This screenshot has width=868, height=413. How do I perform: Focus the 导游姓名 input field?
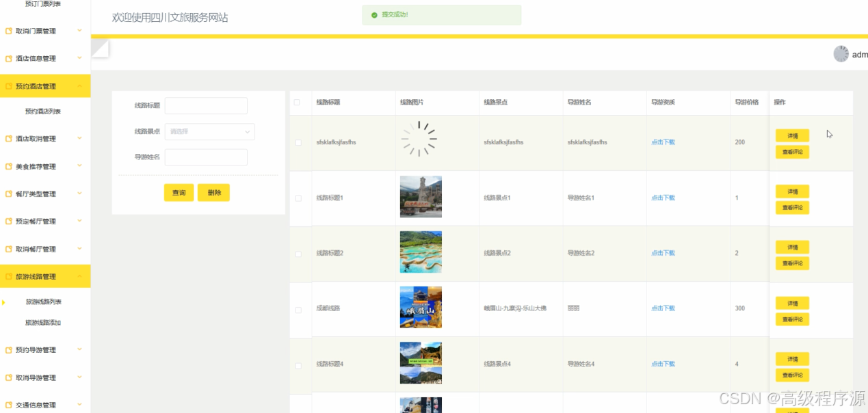206,158
